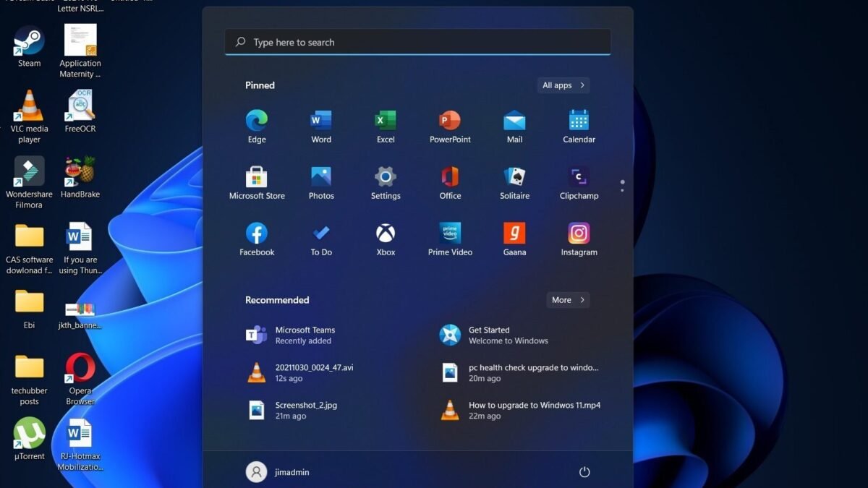Launch the To Do app
The height and width of the screenshot is (488, 868).
(x=321, y=239)
